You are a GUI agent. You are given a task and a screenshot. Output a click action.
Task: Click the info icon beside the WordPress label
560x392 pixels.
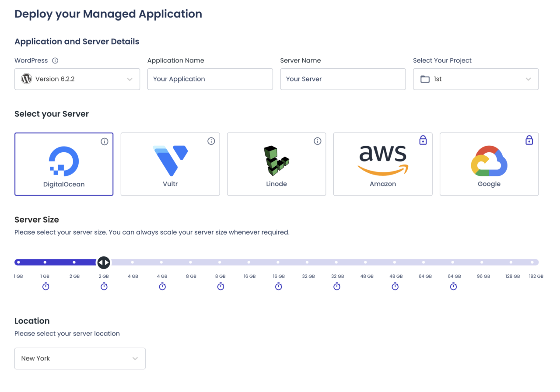click(55, 61)
